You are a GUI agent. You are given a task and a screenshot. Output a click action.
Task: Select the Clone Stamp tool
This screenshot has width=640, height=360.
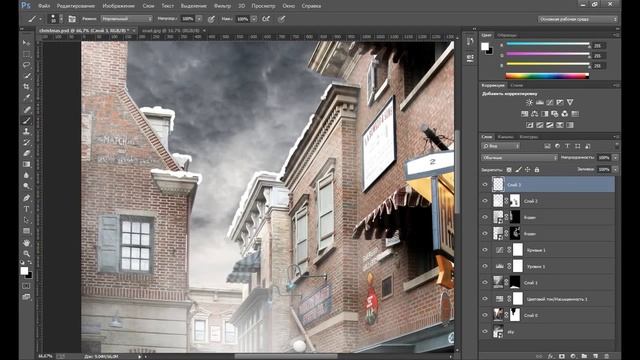[x=27, y=131]
